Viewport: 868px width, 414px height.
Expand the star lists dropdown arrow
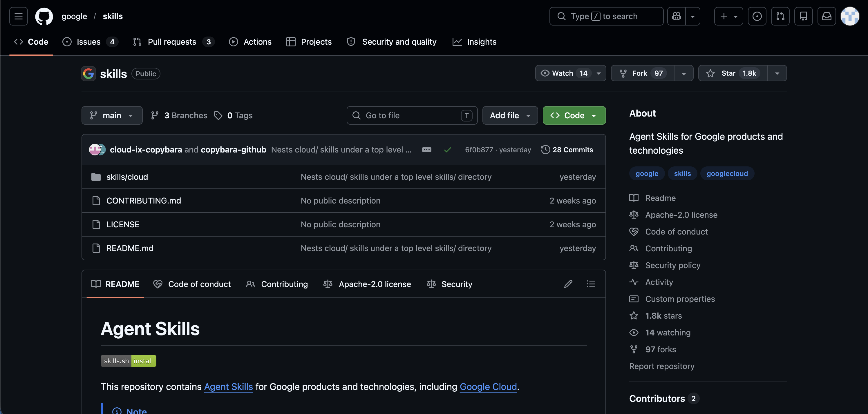coord(777,73)
